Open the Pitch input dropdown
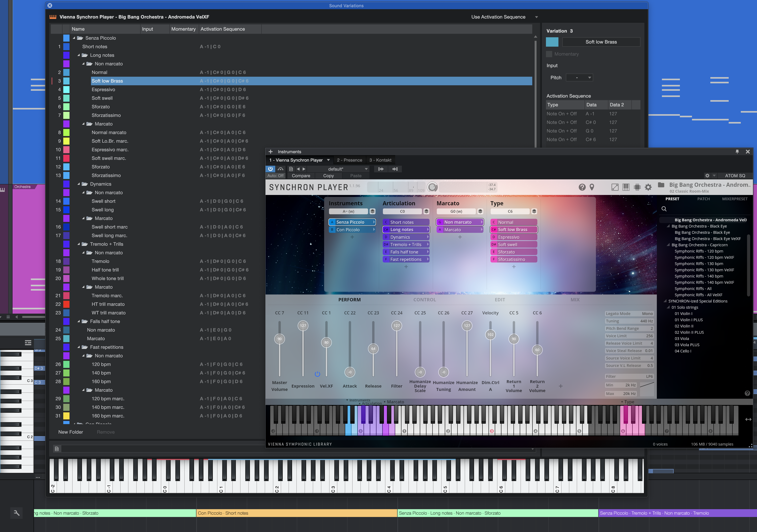 pos(579,78)
